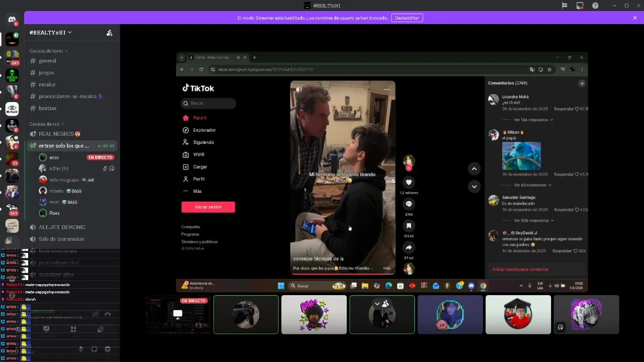Image resolution: width=644 pixels, height=362 pixels.
Task: Expand description with 'más' on video
Action: pos(386,268)
